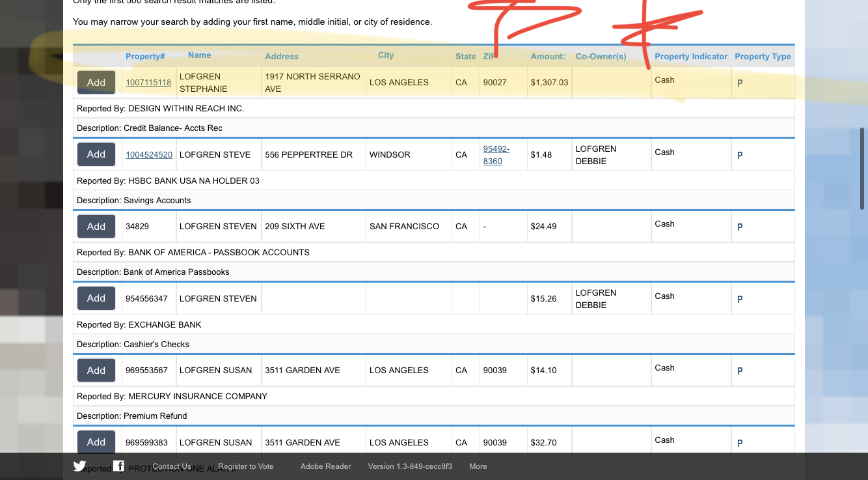Sort by City column header

click(x=386, y=55)
